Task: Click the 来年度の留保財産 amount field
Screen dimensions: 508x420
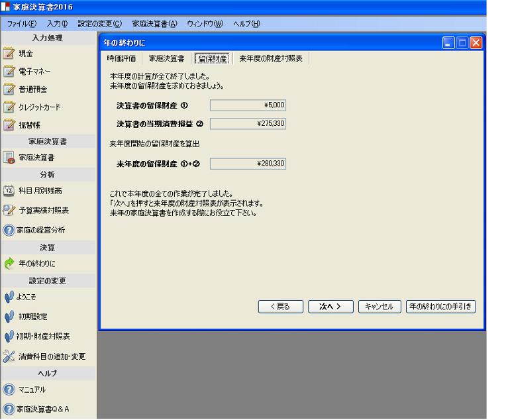Action: point(248,164)
